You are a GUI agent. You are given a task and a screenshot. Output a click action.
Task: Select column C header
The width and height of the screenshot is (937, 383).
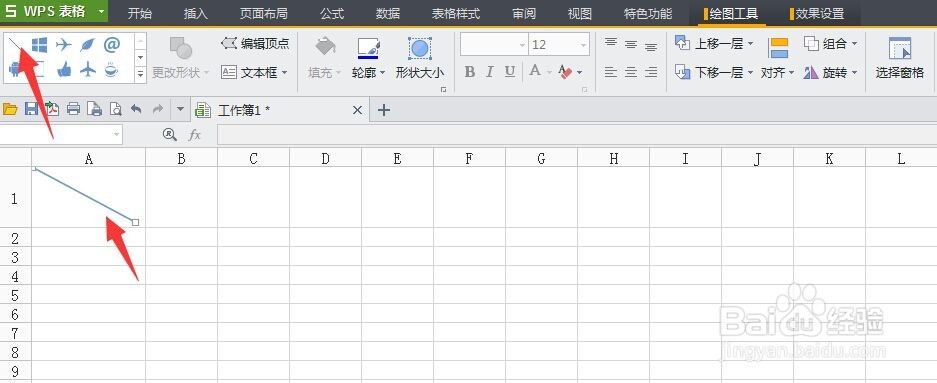253,158
